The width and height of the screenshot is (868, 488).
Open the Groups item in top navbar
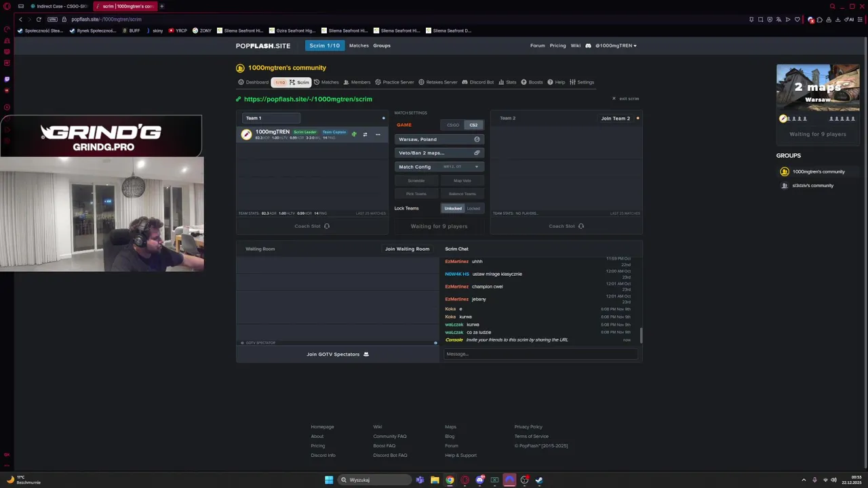382,45
